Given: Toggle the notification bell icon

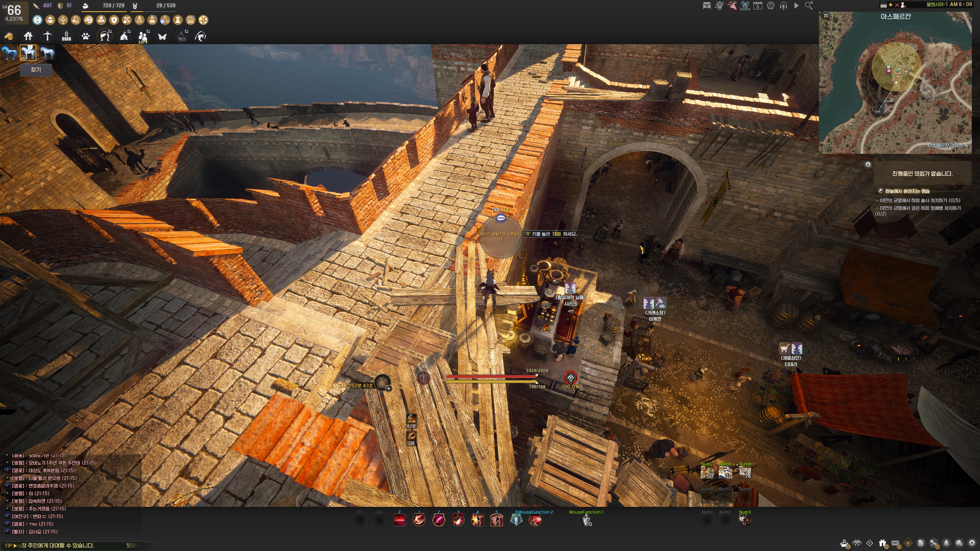Looking at the screenshot, I should [x=946, y=543].
